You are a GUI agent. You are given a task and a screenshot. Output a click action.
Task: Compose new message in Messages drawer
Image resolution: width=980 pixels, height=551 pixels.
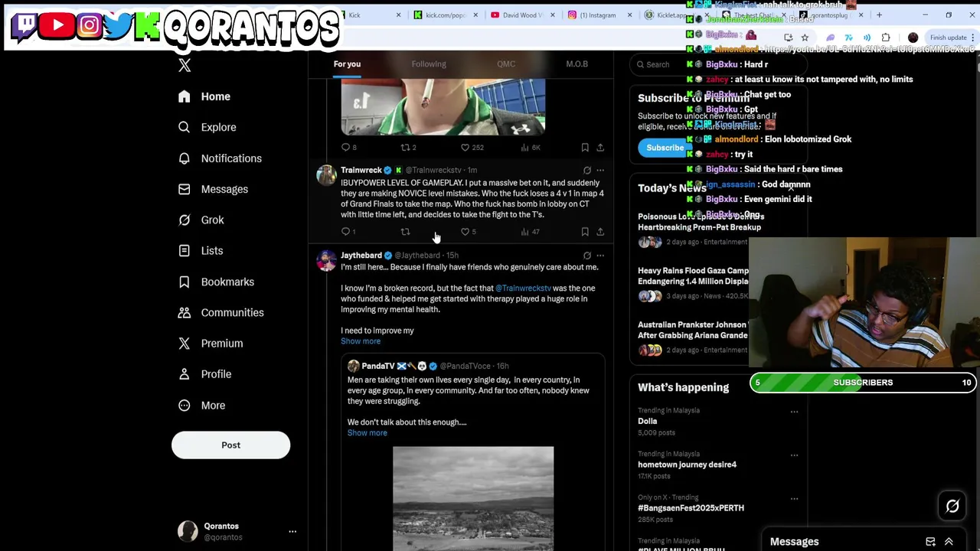pyautogui.click(x=930, y=542)
